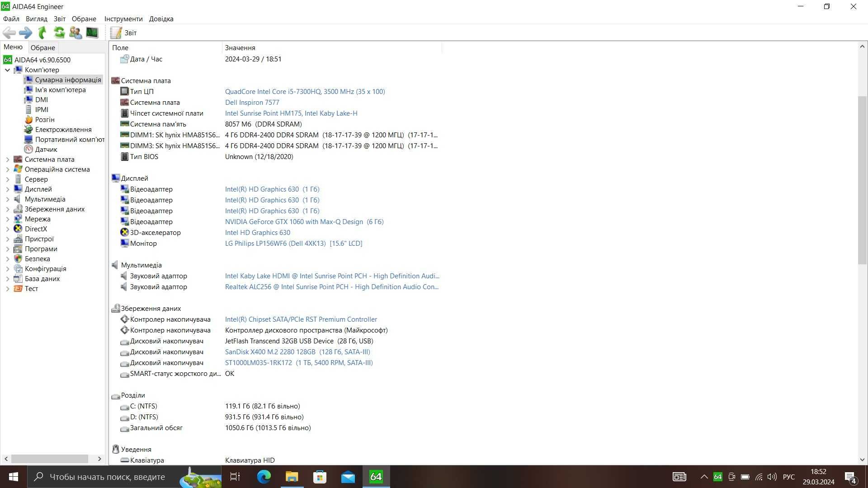Click the Forward navigation arrow
868x488 pixels.
coord(25,33)
